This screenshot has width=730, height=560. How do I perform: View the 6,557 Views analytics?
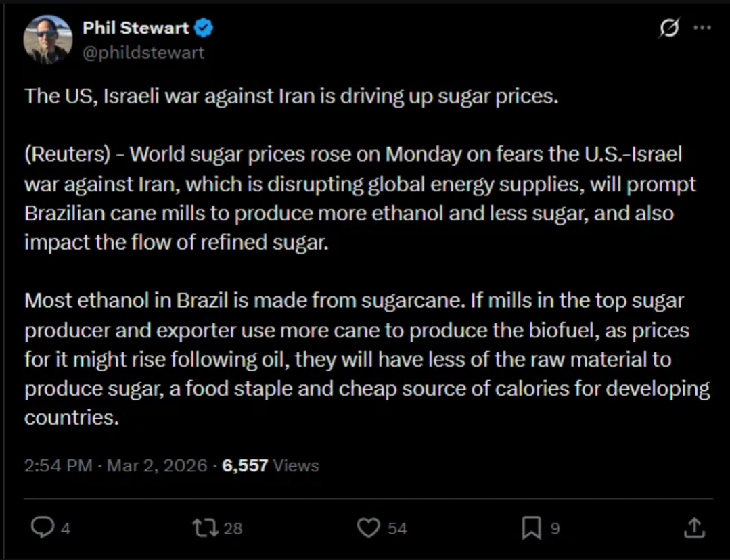pyautogui.click(x=269, y=465)
